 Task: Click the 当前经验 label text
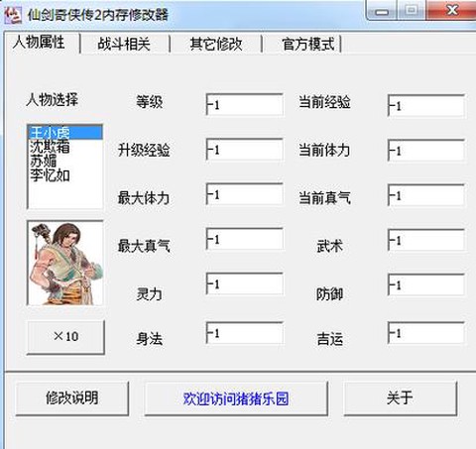tap(324, 102)
